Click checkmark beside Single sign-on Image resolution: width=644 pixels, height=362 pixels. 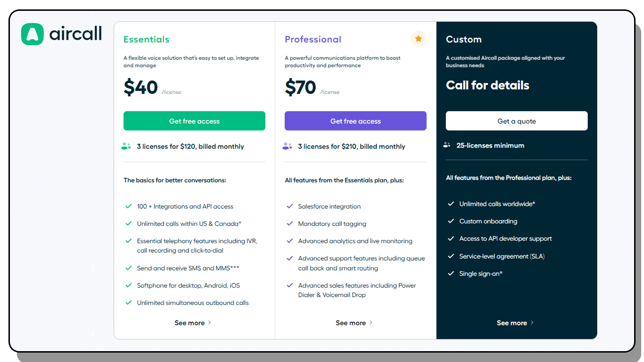click(x=451, y=273)
